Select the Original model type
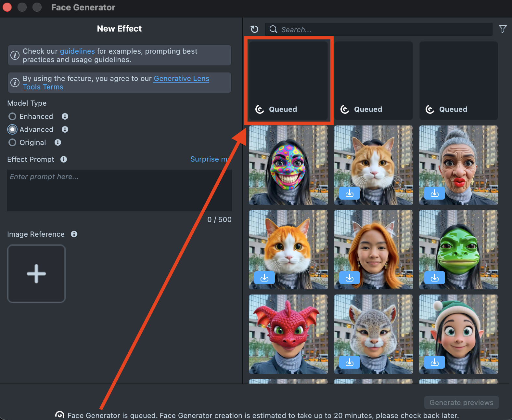This screenshot has width=512, height=420. [12, 142]
